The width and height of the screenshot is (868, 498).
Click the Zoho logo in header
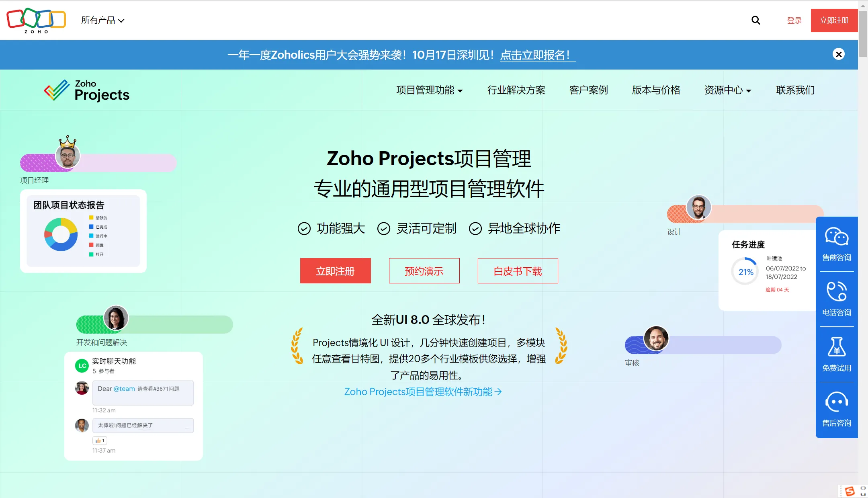click(36, 20)
